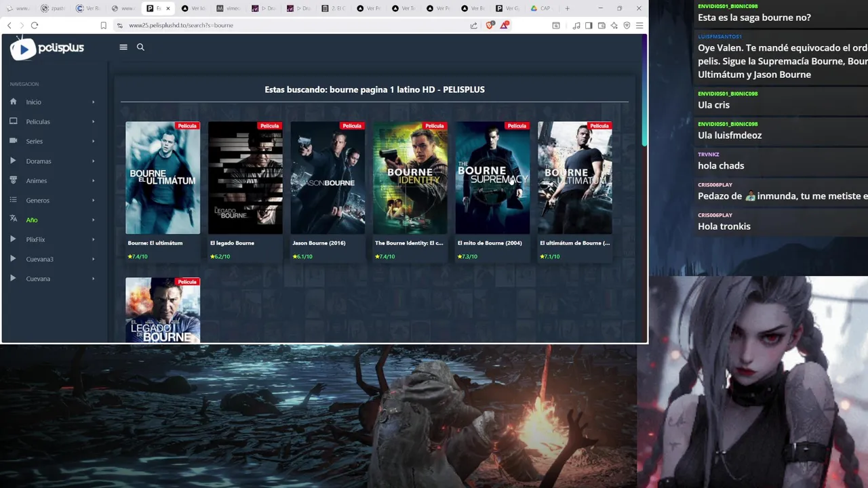The height and width of the screenshot is (488, 868).
Task: Open Brave Rewards triangle icon
Action: click(505, 25)
